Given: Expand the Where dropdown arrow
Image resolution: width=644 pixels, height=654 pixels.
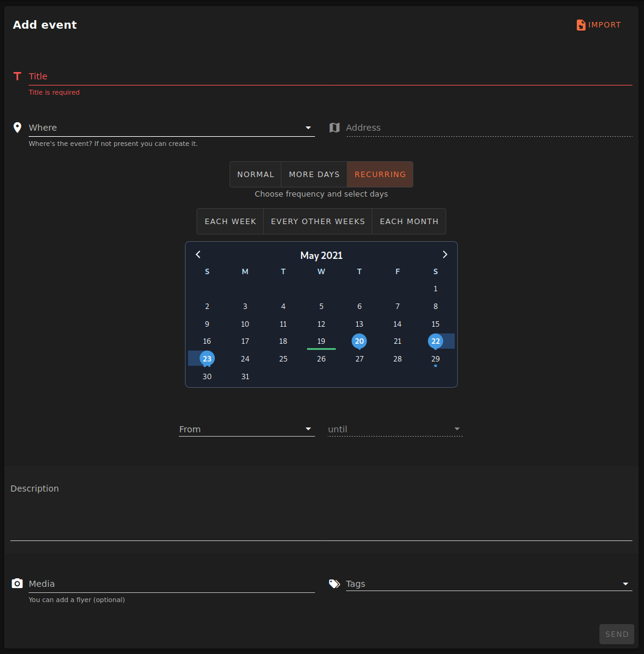Looking at the screenshot, I should (308, 128).
